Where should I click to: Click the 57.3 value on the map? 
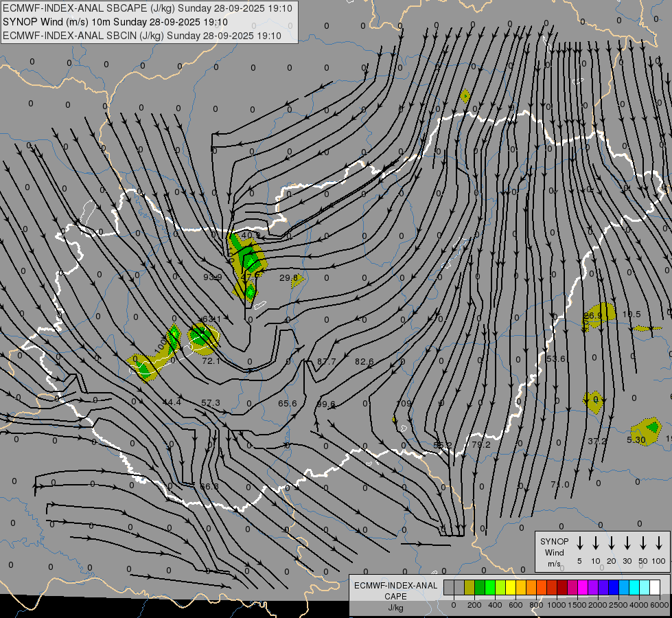[x=211, y=402]
